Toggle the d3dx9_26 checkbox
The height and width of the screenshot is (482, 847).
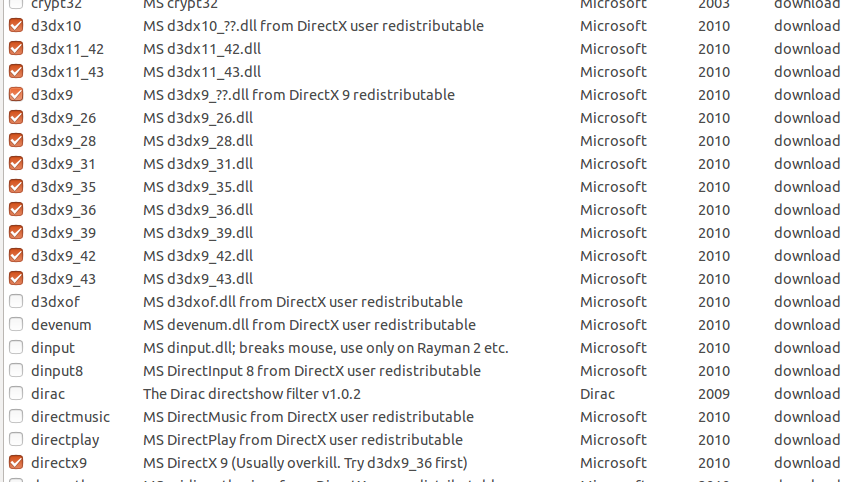[16, 117]
